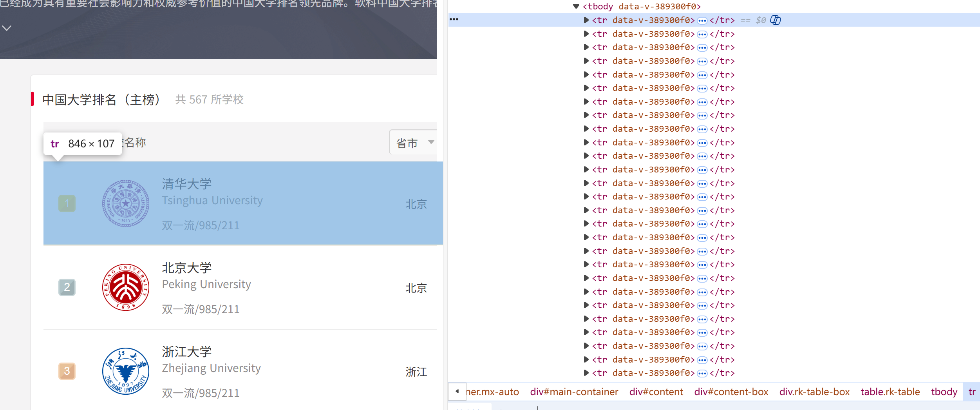The width and height of the screenshot is (980, 410).
Task: Click the <tbody data-v-389300f0> tag text
Action: 642,6
